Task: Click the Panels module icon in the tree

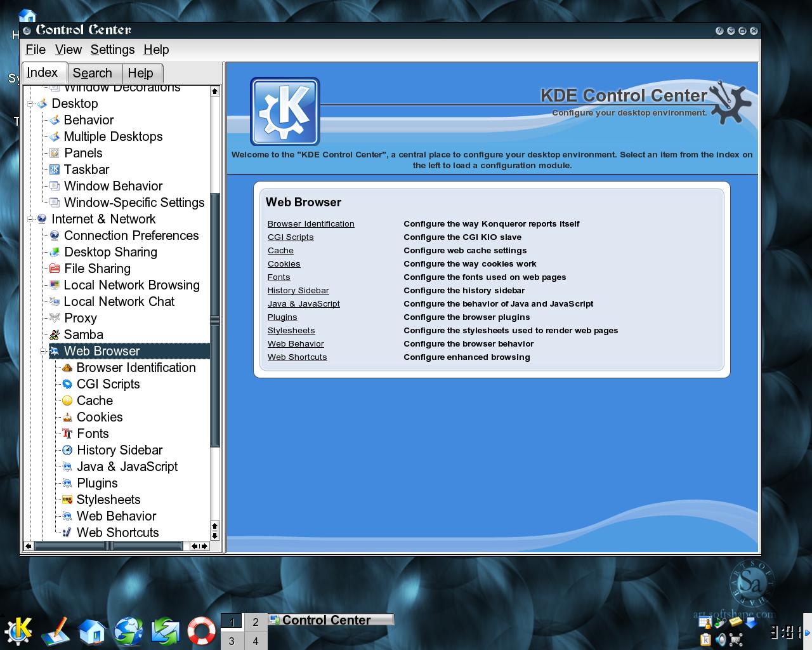Action: pos(55,153)
